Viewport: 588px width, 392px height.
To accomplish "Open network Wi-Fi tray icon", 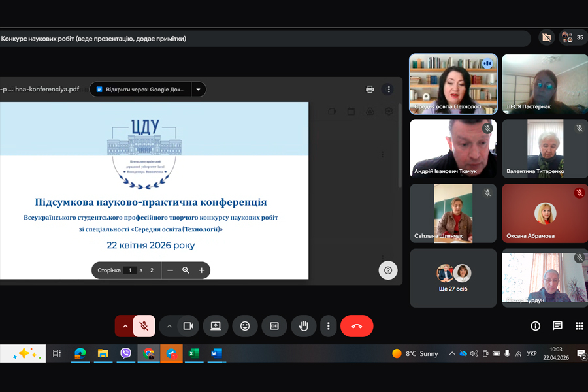I will click(518, 353).
